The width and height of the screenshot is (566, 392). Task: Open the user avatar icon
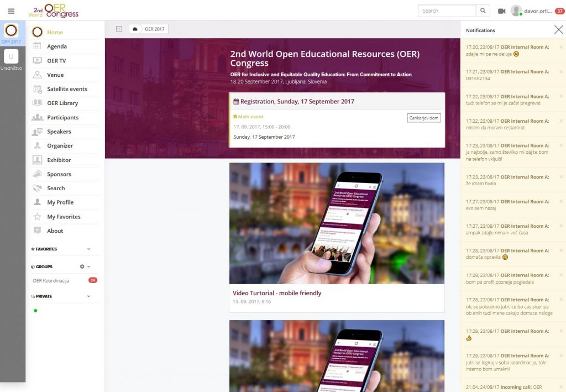tap(516, 11)
